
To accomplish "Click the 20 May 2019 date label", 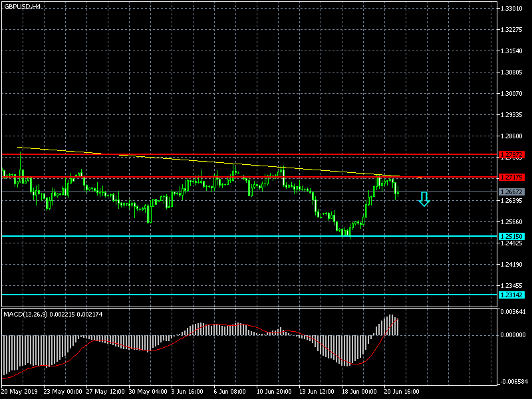I will tap(19, 392).
